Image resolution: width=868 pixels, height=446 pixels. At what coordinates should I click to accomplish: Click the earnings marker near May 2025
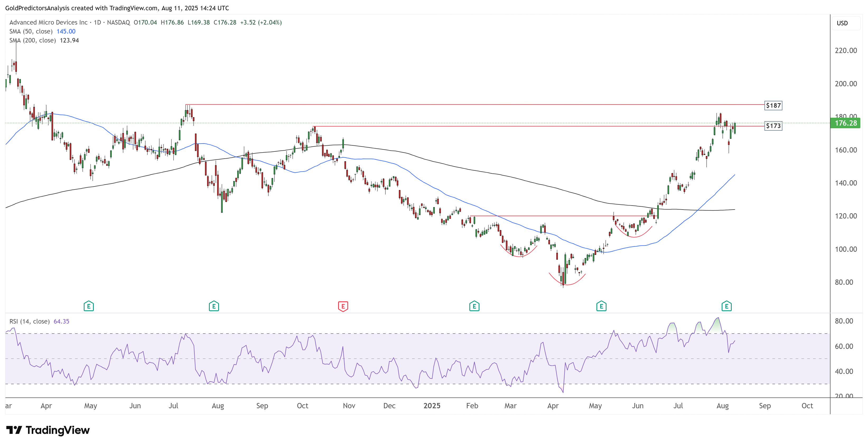click(601, 306)
